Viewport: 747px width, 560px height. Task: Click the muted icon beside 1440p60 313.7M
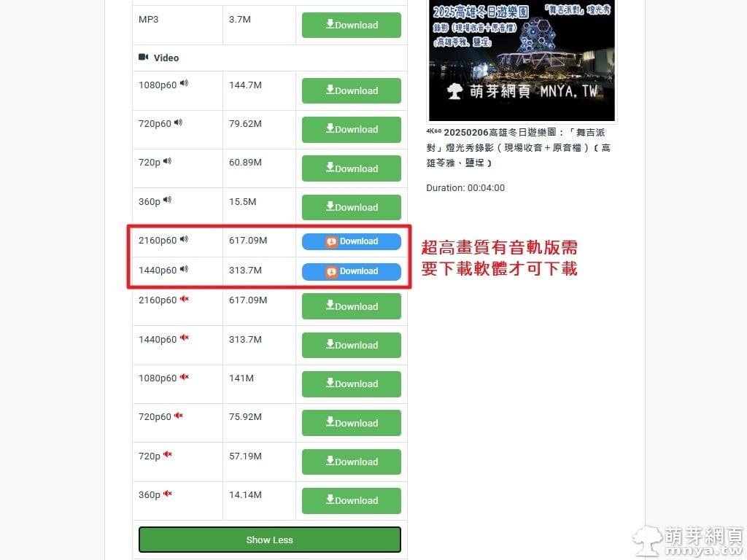pyautogui.click(x=185, y=338)
